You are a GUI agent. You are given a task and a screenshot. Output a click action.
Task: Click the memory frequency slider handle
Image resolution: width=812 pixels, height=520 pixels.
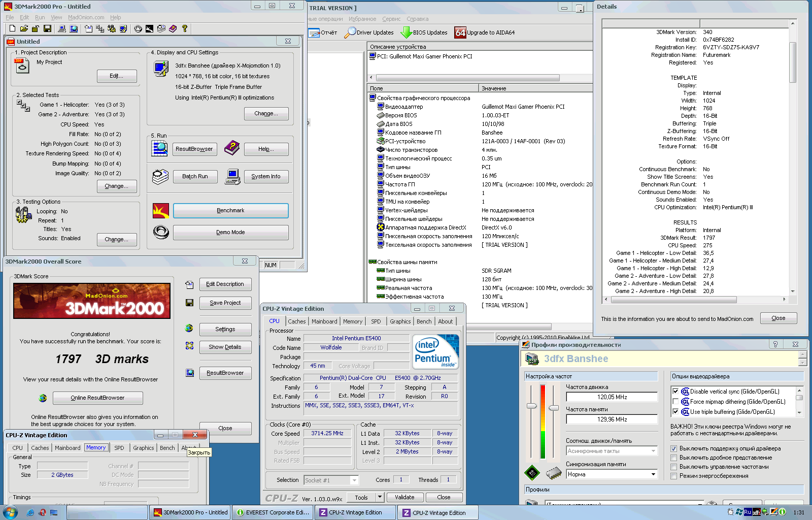coord(554,408)
